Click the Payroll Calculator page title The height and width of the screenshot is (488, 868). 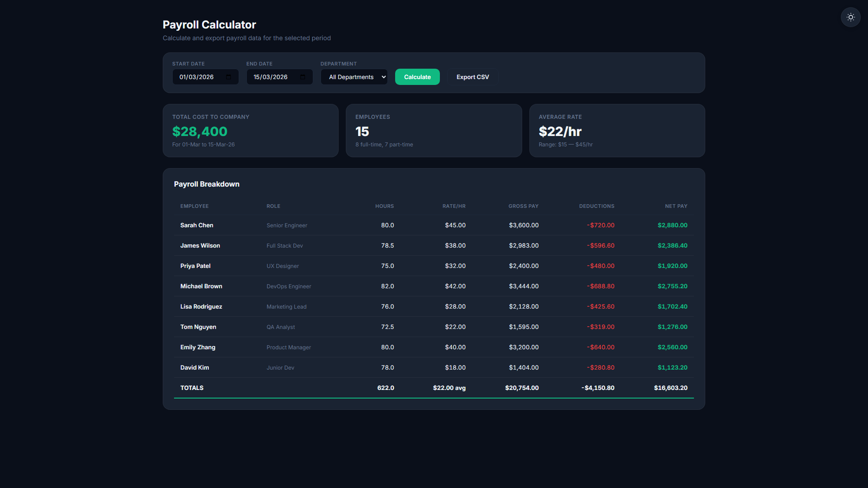[209, 24]
